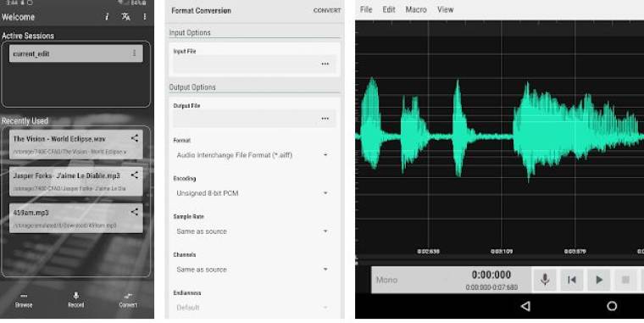This screenshot has width=644, height=323.
Task: Open The Vision - World Eclipse.wav
Action: tap(76, 144)
